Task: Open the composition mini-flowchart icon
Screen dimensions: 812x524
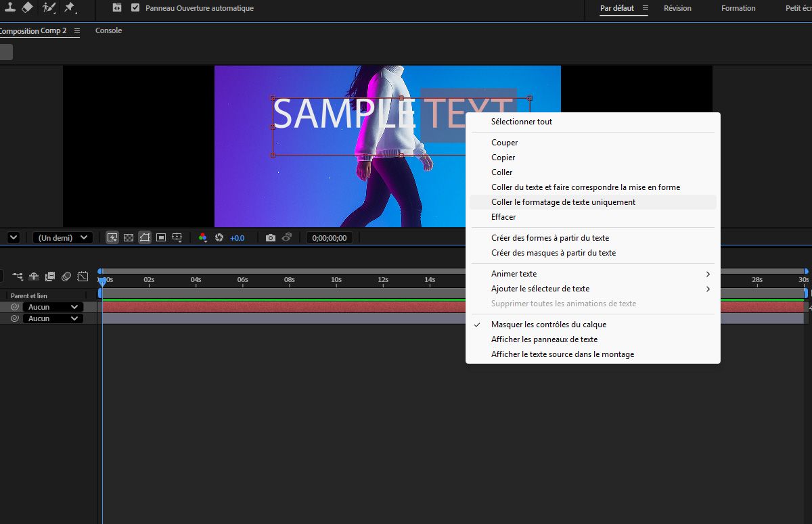Action: pos(17,277)
